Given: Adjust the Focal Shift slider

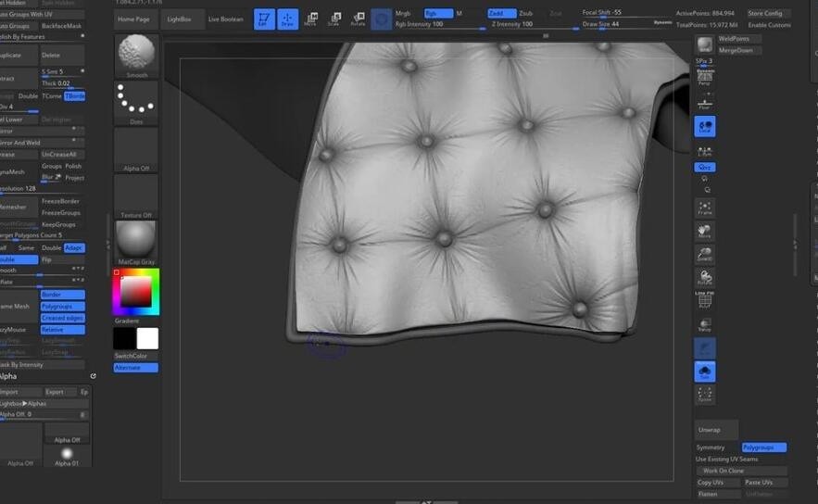Looking at the screenshot, I should 626,13.
